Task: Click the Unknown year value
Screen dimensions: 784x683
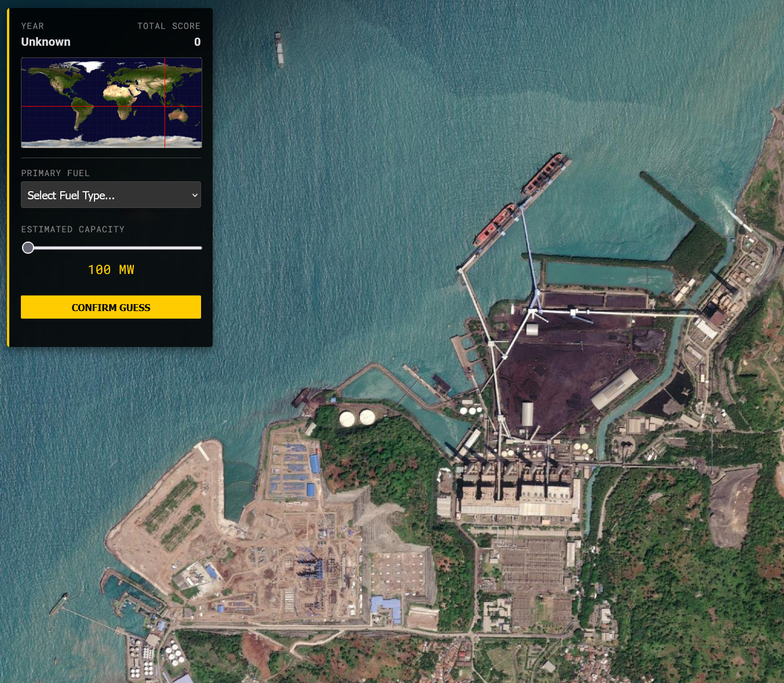Action: [x=46, y=42]
